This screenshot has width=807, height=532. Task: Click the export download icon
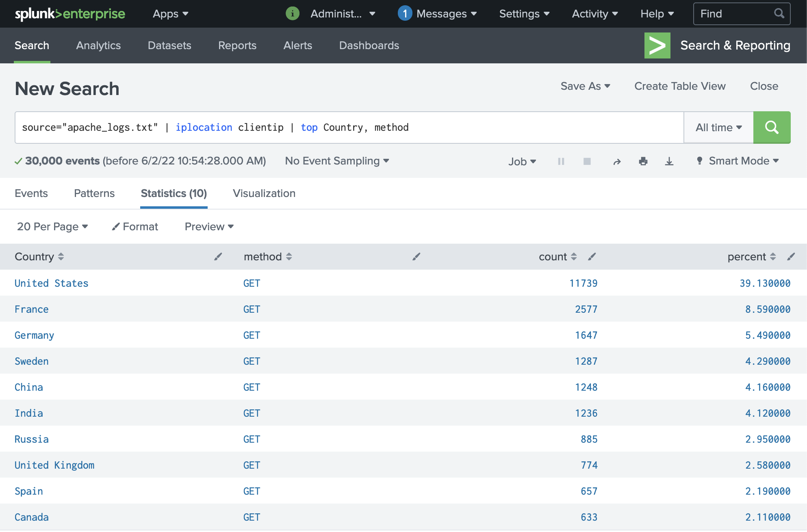pos(669,162)
